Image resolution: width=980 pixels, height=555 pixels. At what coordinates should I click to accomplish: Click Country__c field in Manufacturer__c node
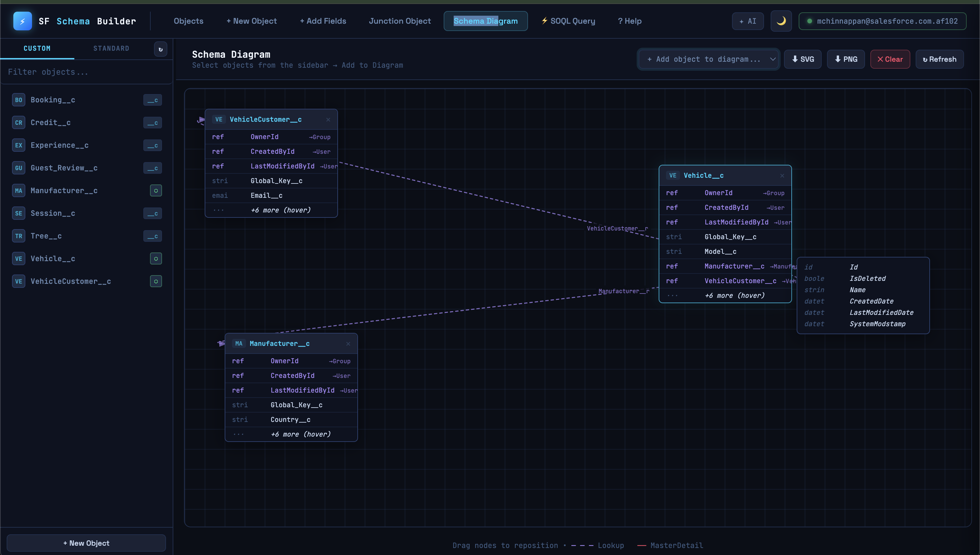point(291,420)
